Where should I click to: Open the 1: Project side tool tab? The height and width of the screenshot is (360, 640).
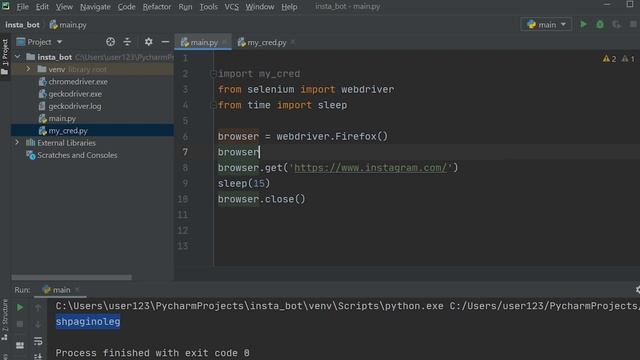[x=5, y=57]
